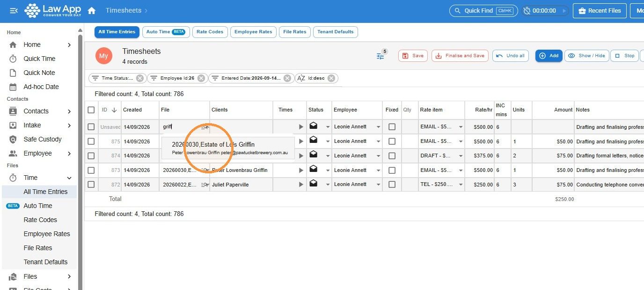Select row 874 checkbox
644x290 pixels.
click(x=91, y=156)
